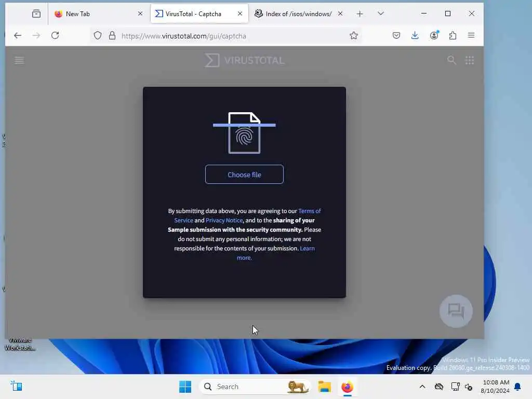Click the cloud sync tray icon

click(439, 387)
